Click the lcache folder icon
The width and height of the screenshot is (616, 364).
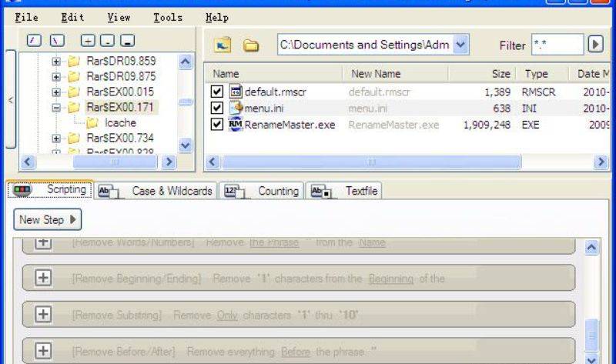click(x=92, y=123)
